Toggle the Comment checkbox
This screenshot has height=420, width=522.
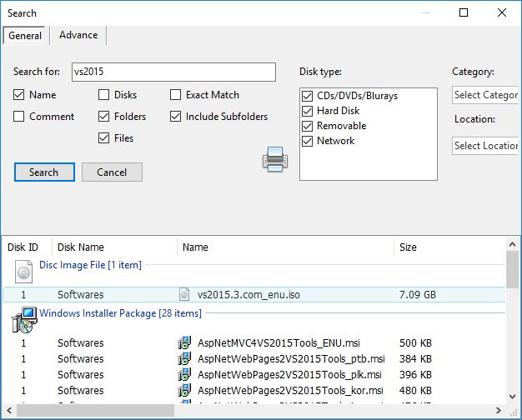pos(19,117)
